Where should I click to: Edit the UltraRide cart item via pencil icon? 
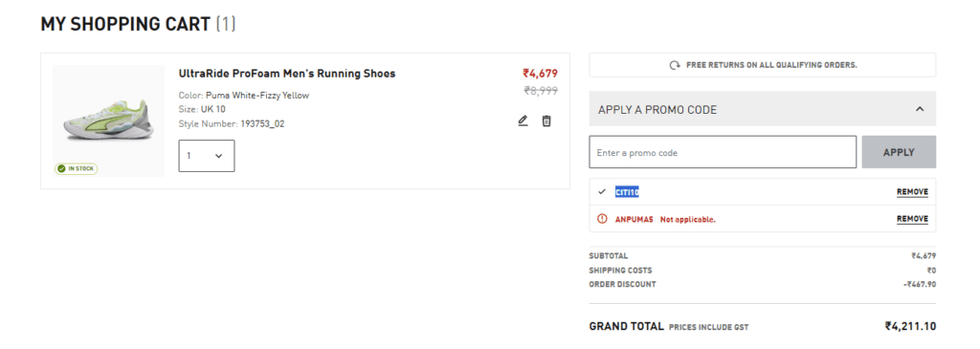click(523, 120)
